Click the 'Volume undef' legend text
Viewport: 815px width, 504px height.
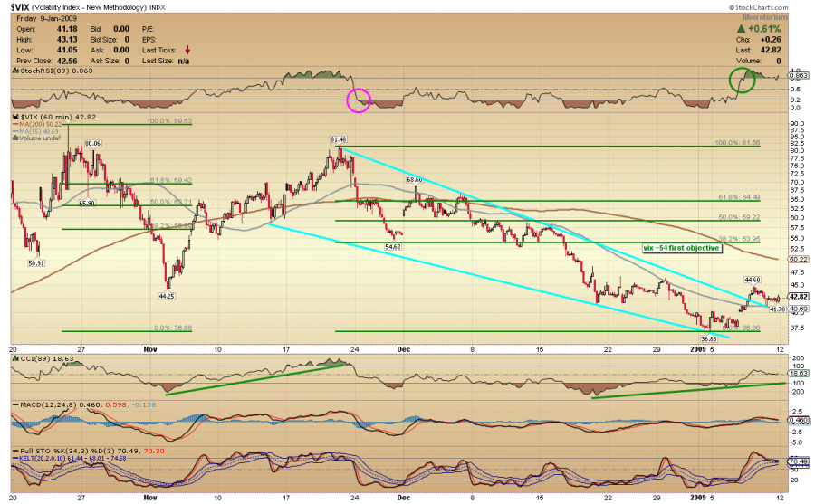coord(40,138)
